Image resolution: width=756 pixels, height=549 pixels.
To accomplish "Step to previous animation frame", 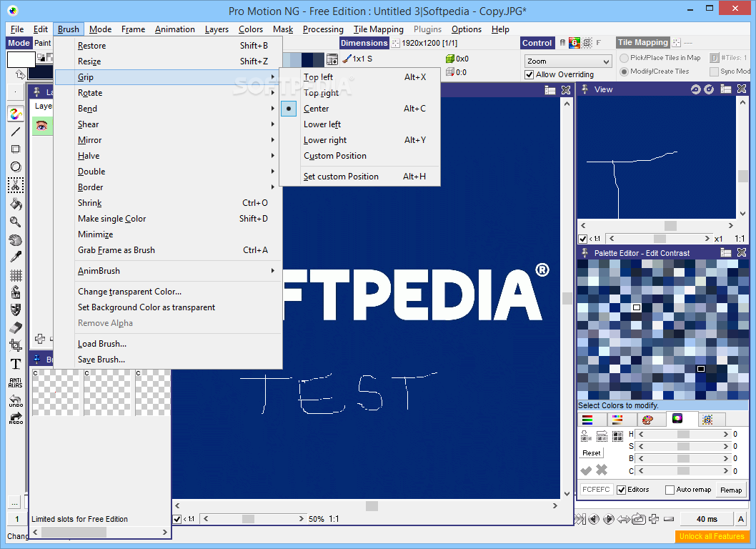I will pos(594,519).
